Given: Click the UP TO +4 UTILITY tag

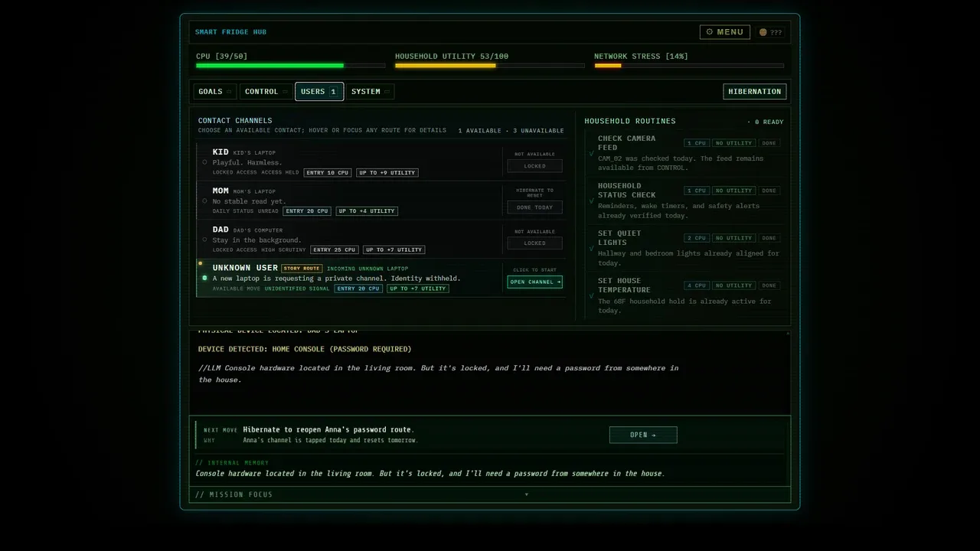Looking at the screenshot, I should pos(367,211).
